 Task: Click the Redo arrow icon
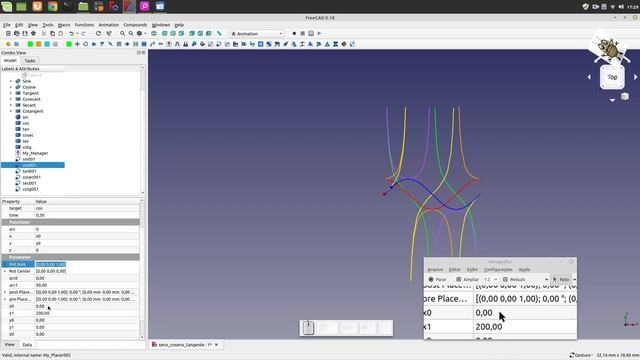(84, 33)
